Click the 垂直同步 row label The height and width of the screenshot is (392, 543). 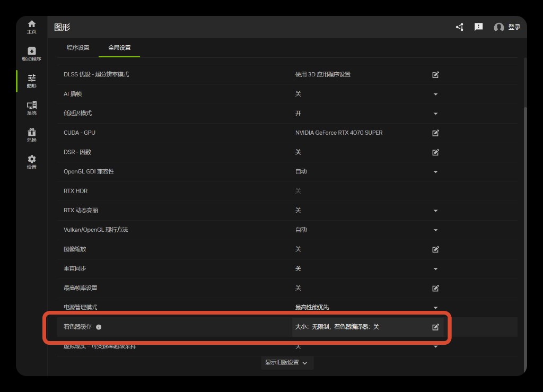coord(75,268)
